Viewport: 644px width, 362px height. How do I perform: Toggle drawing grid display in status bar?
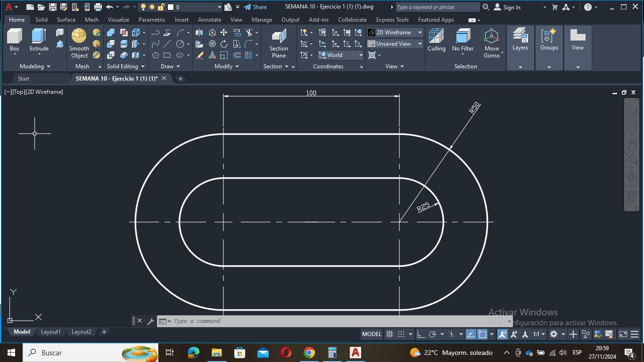389,334
